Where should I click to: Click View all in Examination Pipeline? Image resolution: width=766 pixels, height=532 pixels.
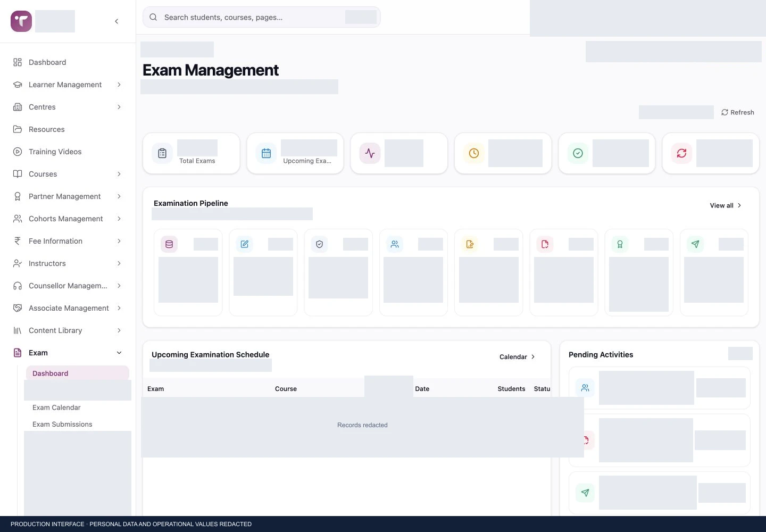tap(726, 205)
